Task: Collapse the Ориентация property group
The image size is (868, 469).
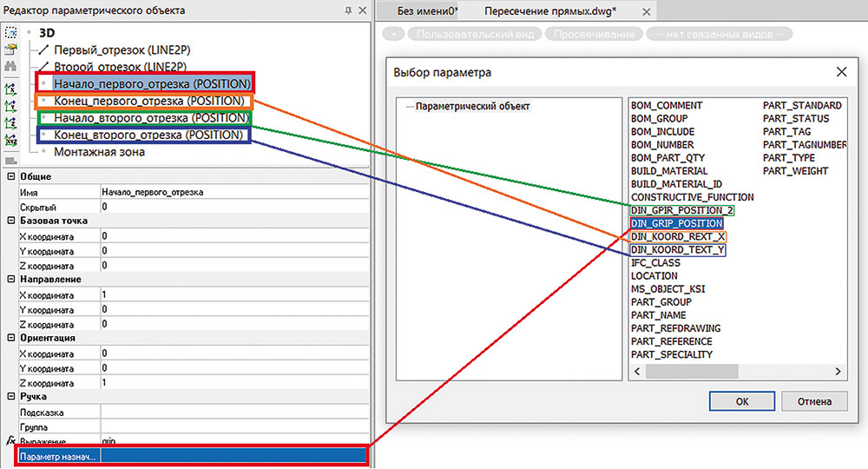Action: click(11, 339)
